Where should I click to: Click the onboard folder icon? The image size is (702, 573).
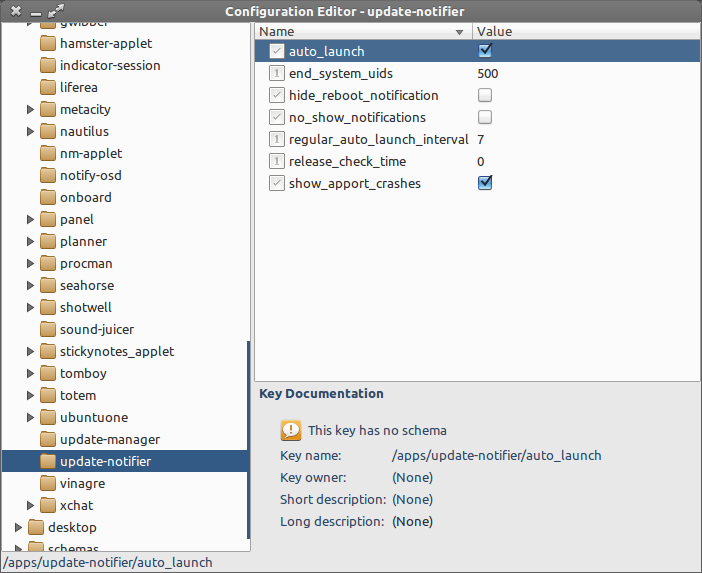[x=47, y=197]
